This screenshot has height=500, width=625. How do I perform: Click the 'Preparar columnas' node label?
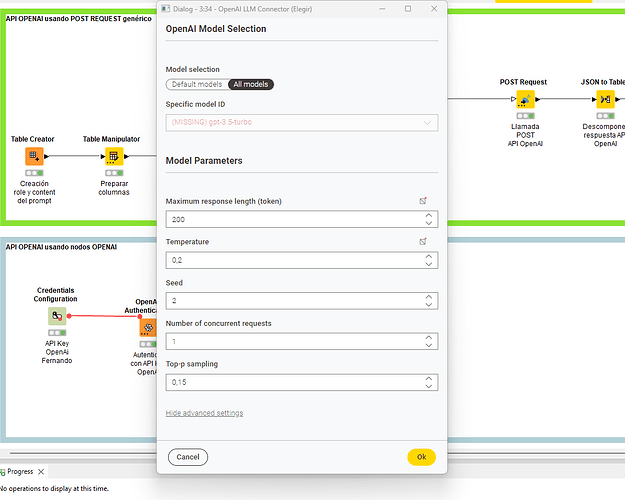[x=114, y=188]
